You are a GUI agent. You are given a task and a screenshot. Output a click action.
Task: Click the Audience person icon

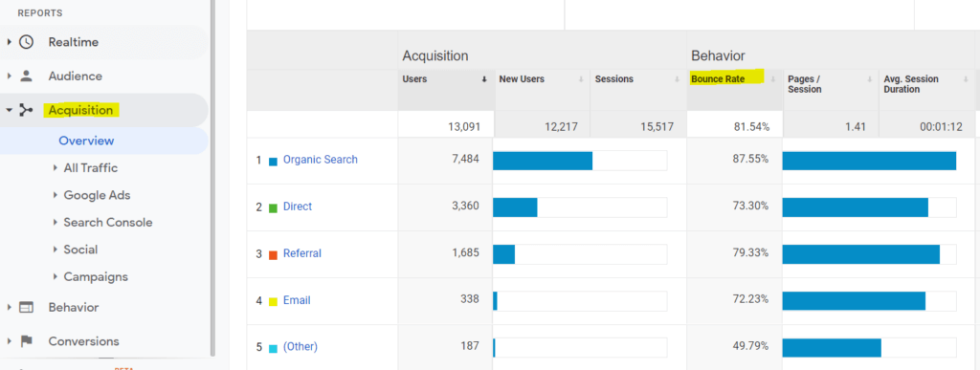pos(26,76)
